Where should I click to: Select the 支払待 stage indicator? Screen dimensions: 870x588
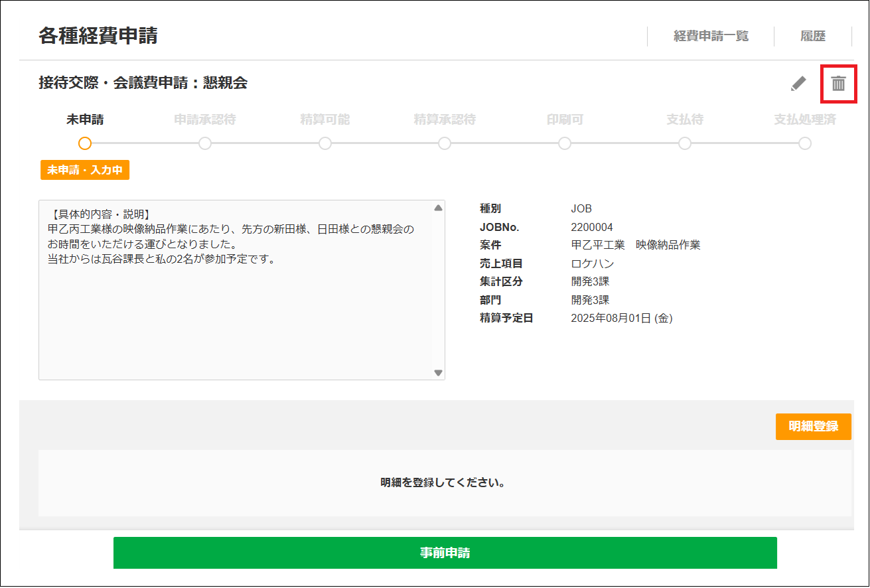685,143
